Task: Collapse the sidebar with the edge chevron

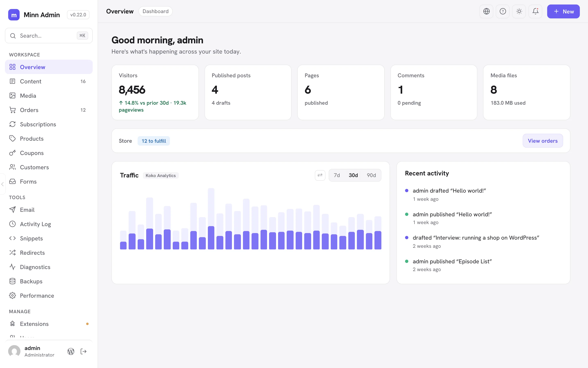Action: (x=2, y=184)
